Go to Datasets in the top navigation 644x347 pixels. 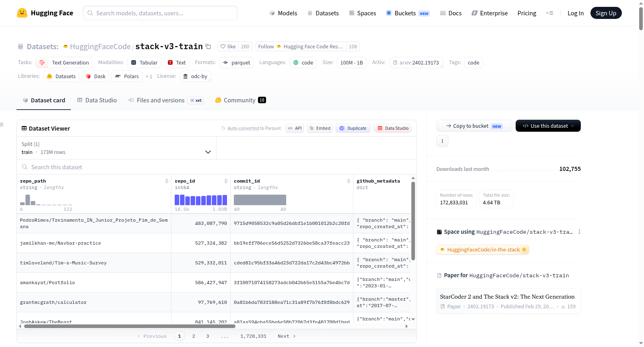click(x=323, y=13)
